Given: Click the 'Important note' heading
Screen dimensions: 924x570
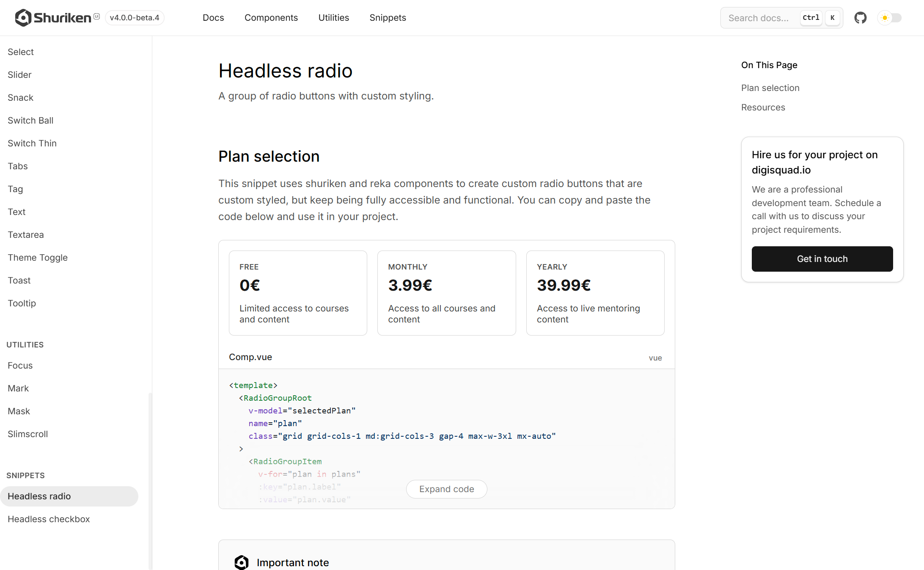Looking at the screenshot, I should tap(293, 563).
